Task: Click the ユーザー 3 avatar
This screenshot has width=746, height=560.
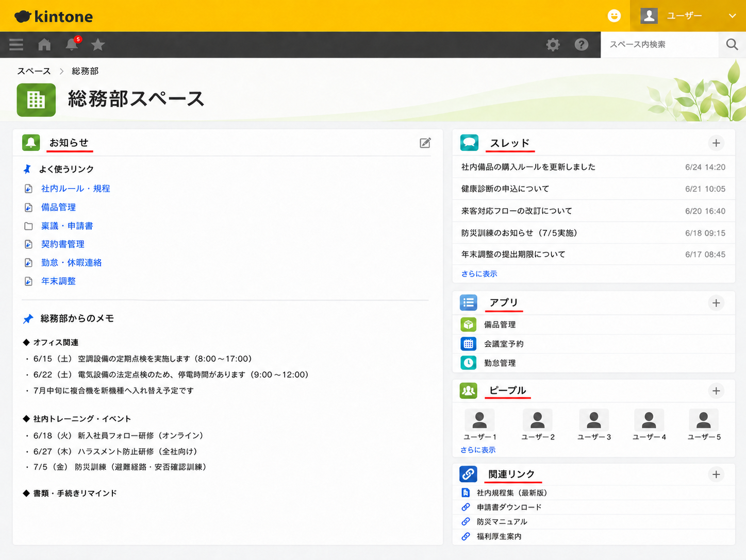Action: coord(594,420)
